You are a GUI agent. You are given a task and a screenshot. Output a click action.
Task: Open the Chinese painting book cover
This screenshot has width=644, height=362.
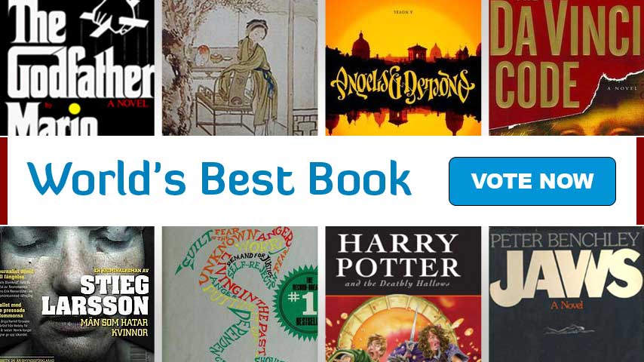tap(240, 67)
